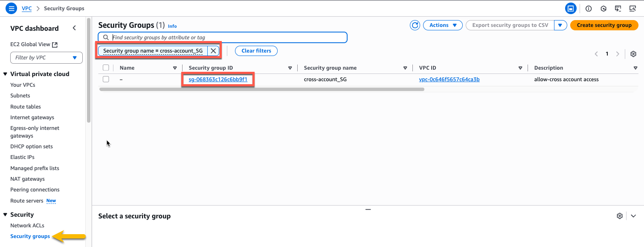Click the Create security group button

coord(604,25)
